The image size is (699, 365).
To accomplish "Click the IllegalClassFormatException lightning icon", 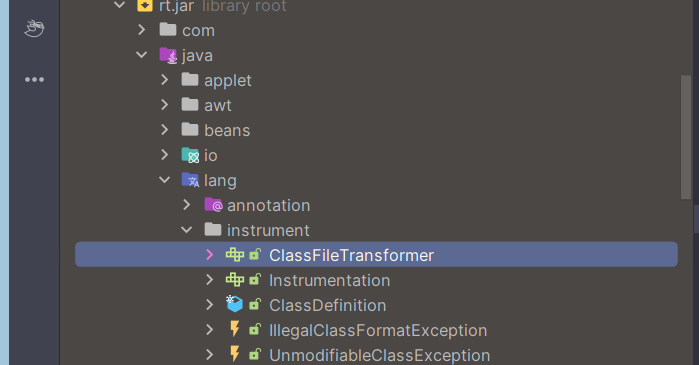I will pyautogui.click(x=234, y=329).
